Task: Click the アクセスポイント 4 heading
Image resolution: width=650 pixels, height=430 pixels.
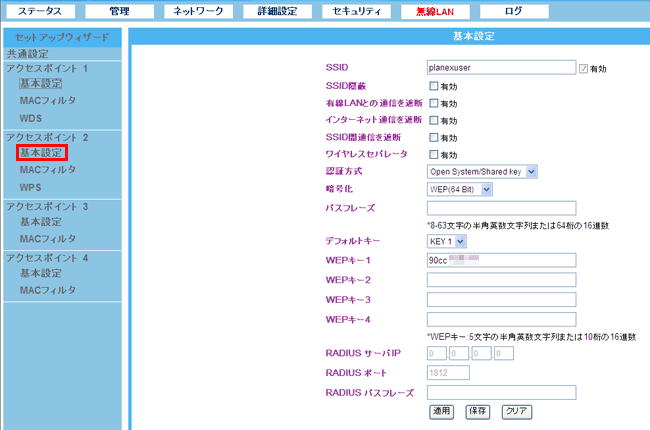Action: (x=47, y=258)
